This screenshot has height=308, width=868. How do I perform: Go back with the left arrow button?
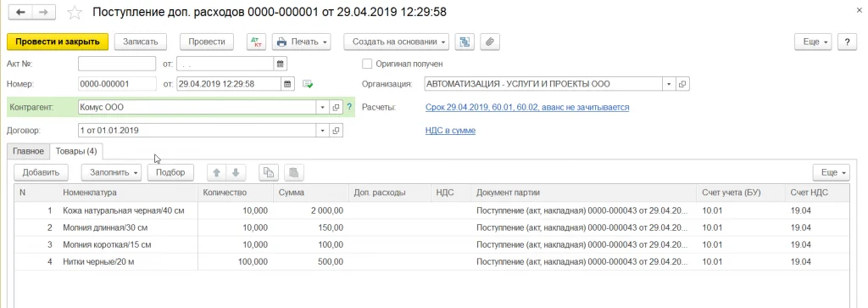point(21,12)
